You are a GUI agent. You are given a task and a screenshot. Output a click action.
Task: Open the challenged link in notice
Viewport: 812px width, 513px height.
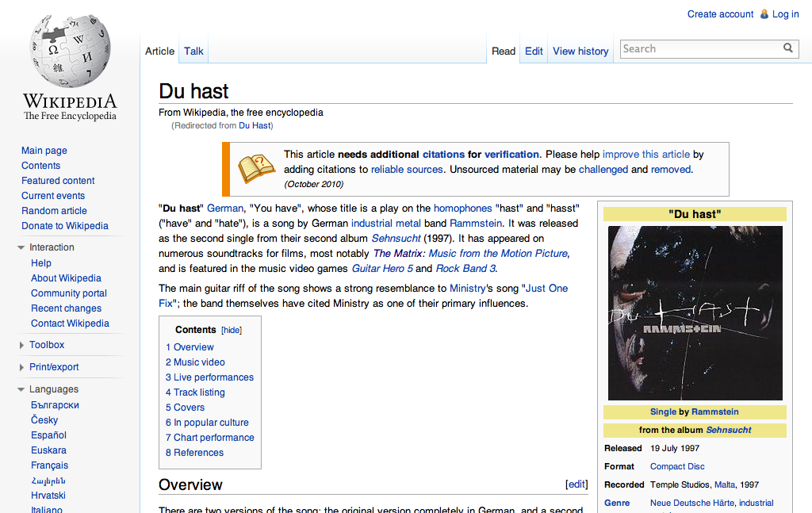(603, 169)
